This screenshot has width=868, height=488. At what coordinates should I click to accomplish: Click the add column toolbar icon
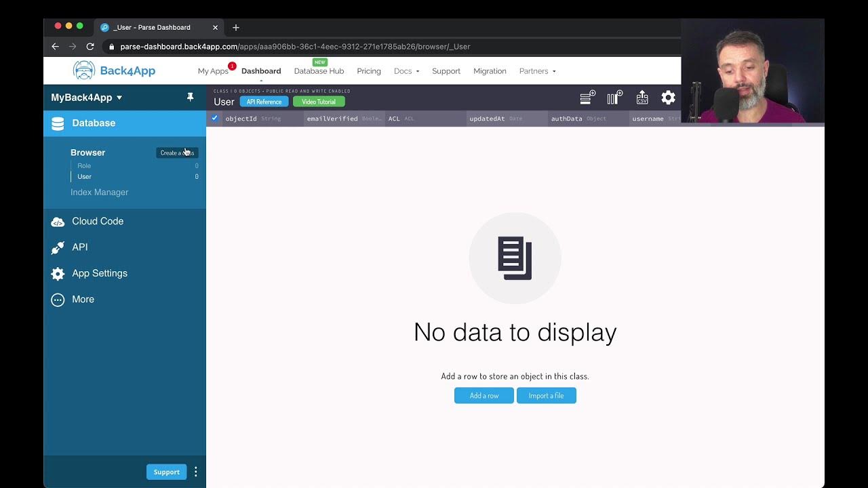(615, 98)
